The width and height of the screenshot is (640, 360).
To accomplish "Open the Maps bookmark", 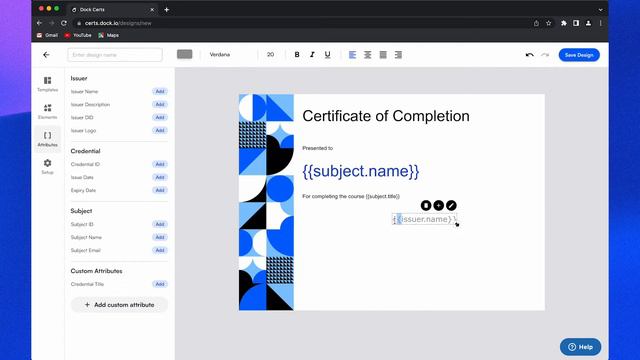I will point(109,35).
